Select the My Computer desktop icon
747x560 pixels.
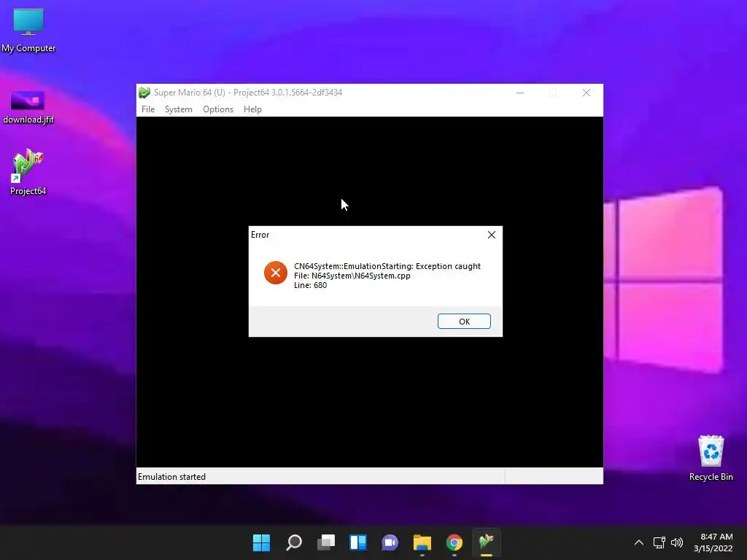28,31
